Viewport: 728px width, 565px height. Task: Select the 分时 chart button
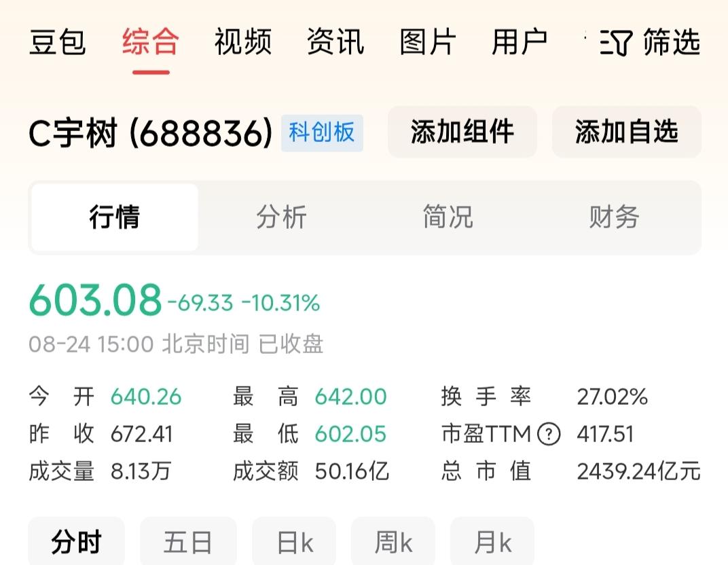[x=77, y=542]
